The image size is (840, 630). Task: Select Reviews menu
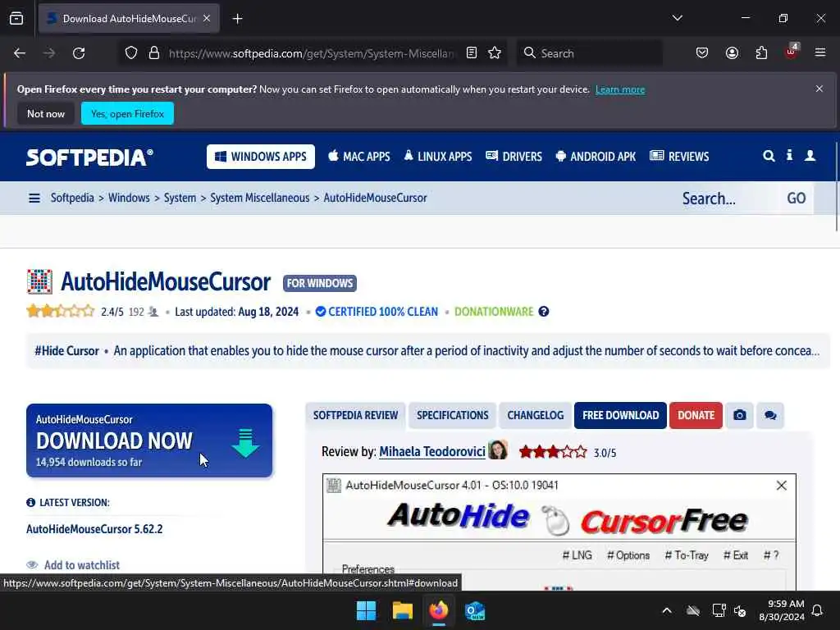[679, 157]
